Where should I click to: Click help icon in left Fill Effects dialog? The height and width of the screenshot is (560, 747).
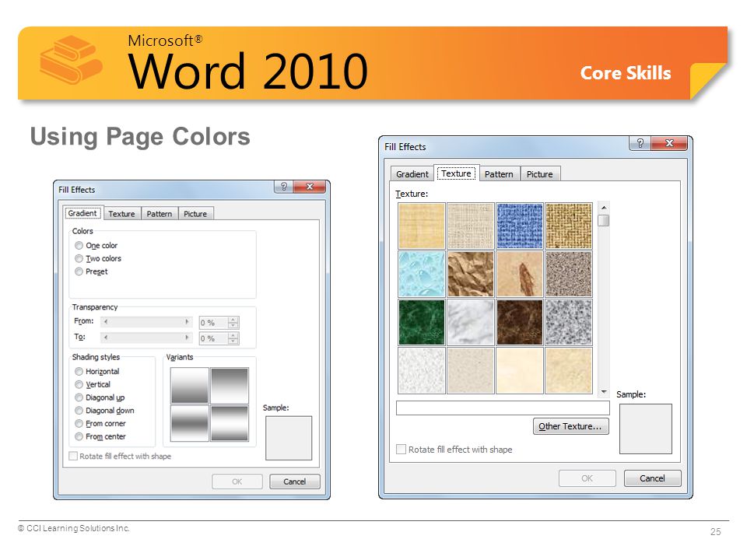283,187
